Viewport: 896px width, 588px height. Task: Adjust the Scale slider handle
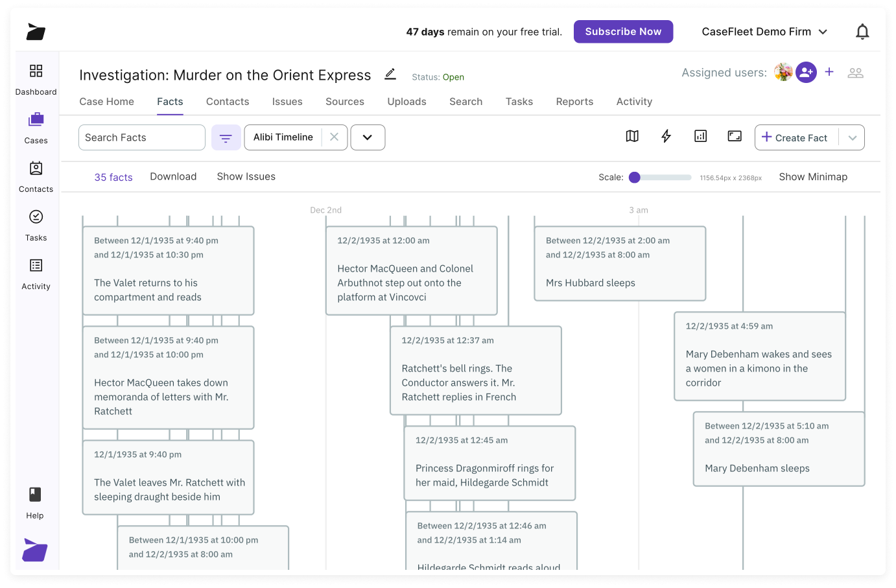coord(635,178)
